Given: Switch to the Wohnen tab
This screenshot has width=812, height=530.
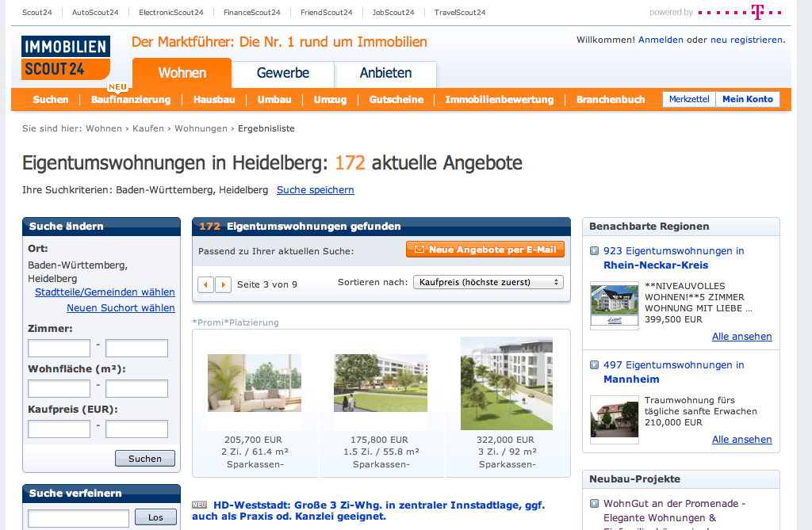Looking at the screenshot, I should pos(182,73).
